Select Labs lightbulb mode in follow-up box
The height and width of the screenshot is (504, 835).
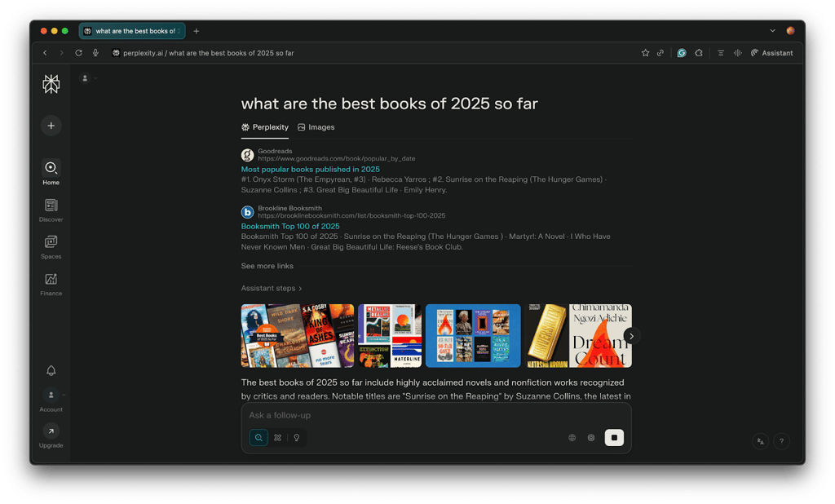click(x=297, y=437)
